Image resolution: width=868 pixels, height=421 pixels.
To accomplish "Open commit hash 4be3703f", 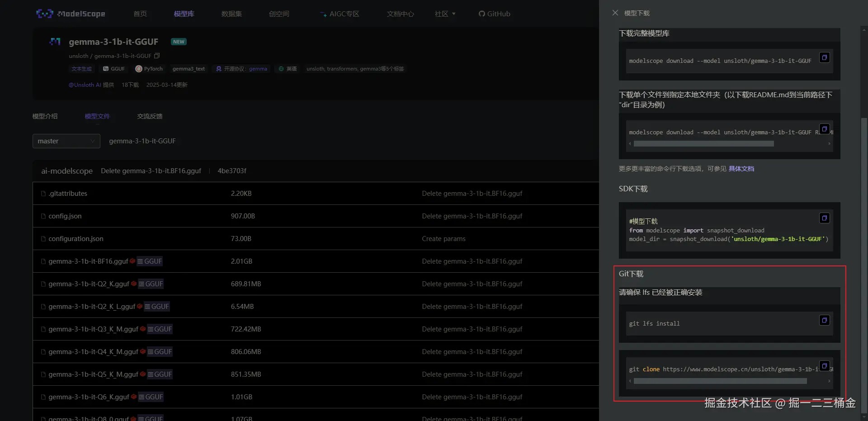I will 232,171.
